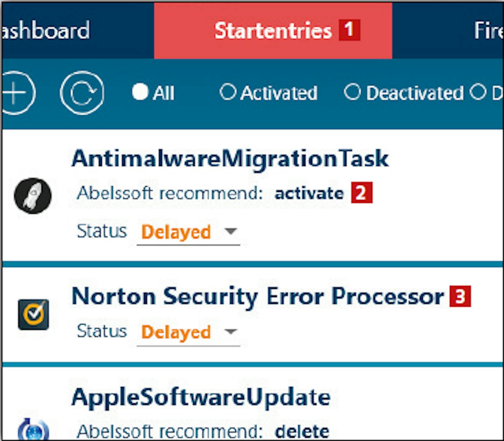Click red badge 2 beside activate
The height and width of the screenshot is (441, 504).
coord(362,193)
